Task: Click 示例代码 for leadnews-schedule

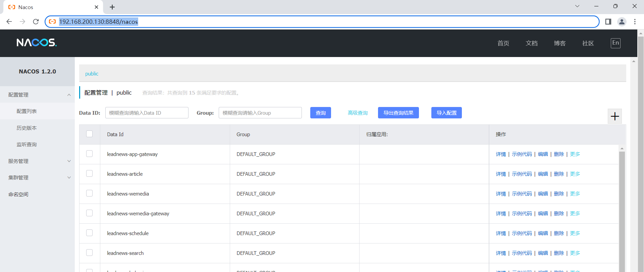Action: click(x=522, y=233)
